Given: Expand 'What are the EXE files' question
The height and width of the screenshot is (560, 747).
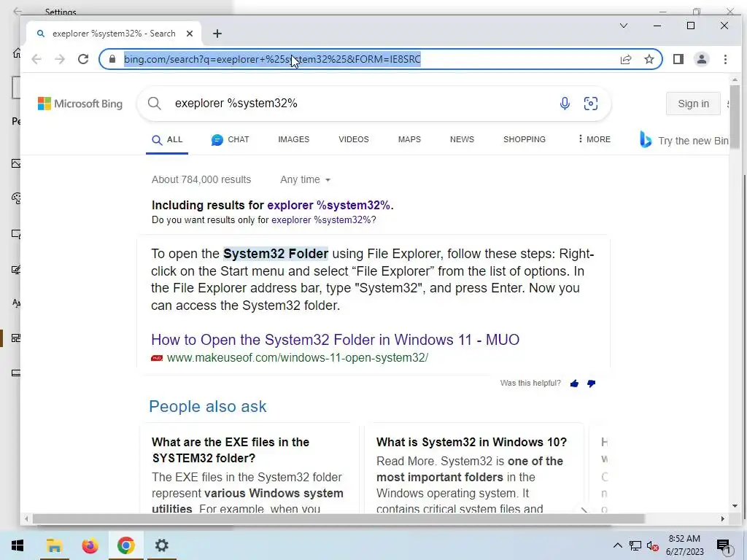Looking at the screenshot, I should click(231, 450).
